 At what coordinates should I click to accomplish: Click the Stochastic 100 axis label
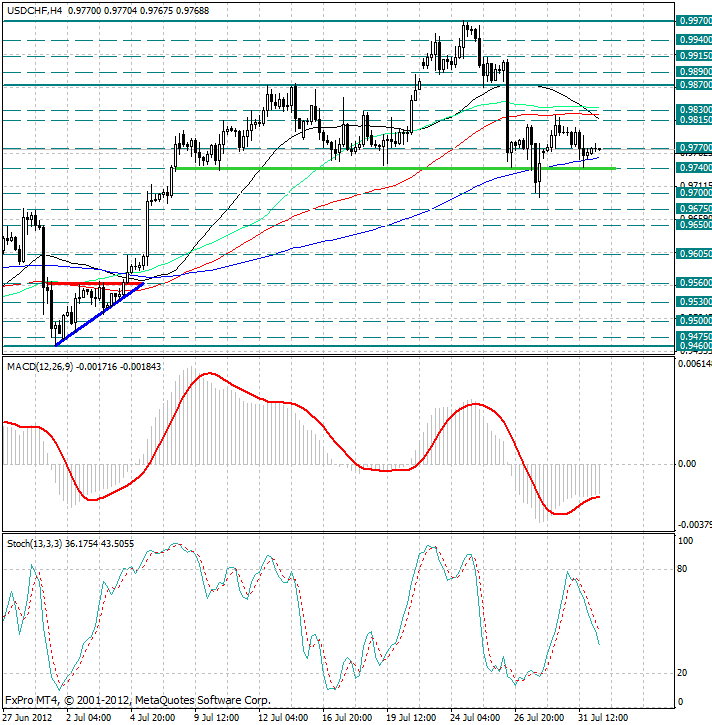(x=685, y=541)
